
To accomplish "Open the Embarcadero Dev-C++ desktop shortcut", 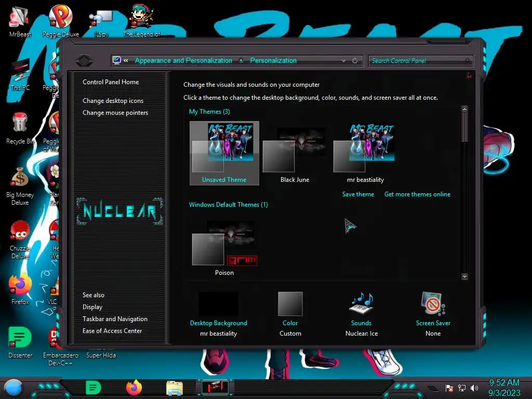I will pos(60,347).
